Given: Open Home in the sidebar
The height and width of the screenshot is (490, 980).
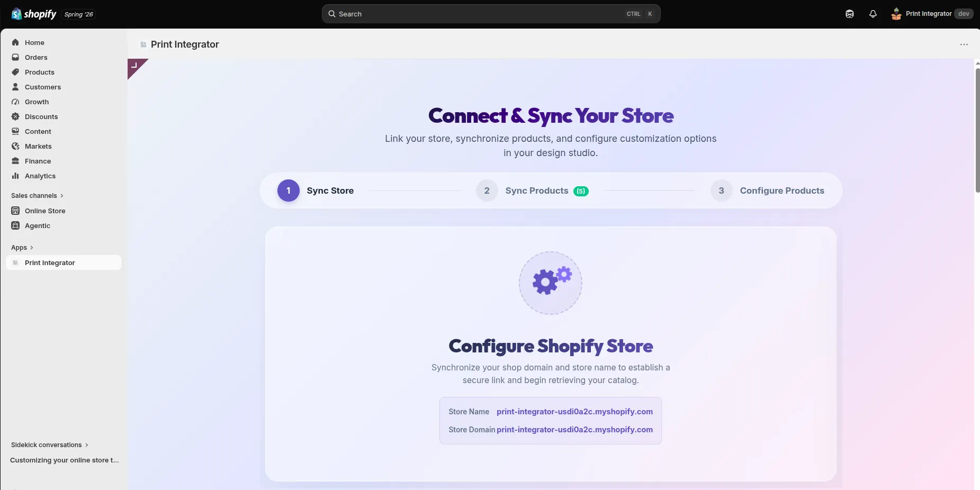Looking at the screenshot, I should 64,42.
